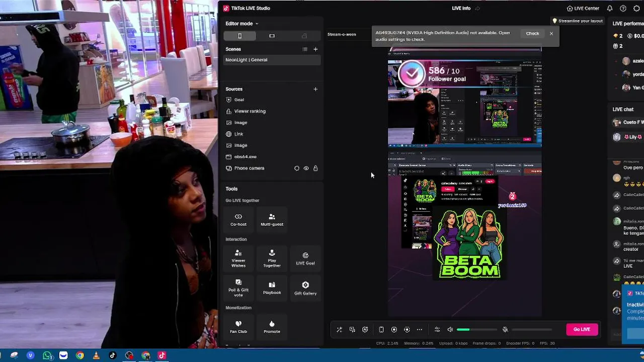Start recording with the record icon
The image size is (644, 362).
[394, 330]
